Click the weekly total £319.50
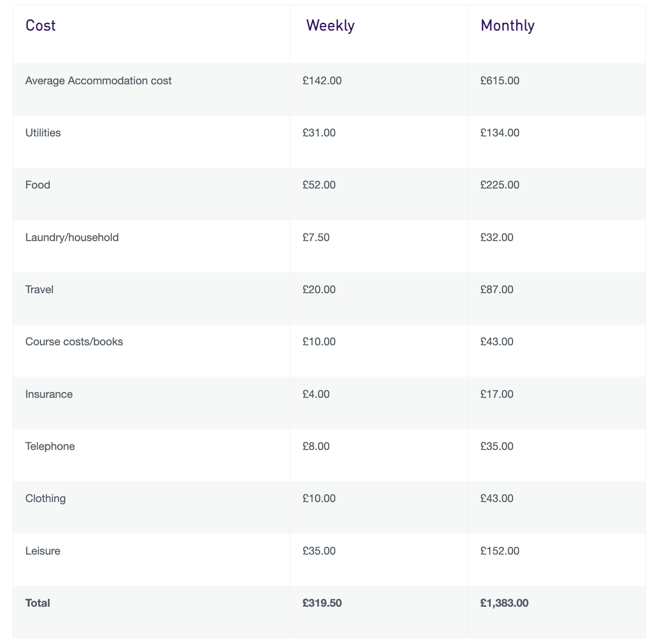 pos(322,603)
